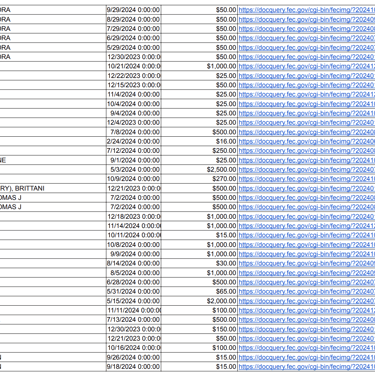Open the link in the 11/11/2024 row
Screen dimensions: 375x375
coord(307,310)
